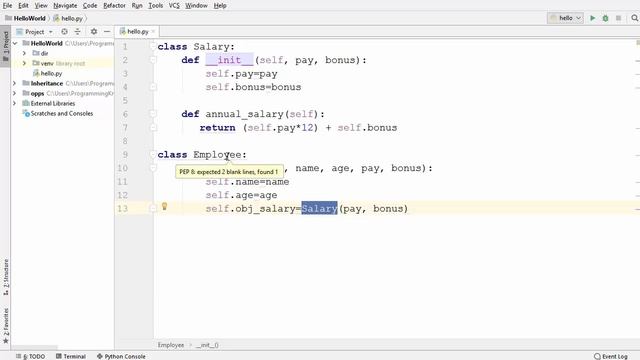Toggle the Structure side tool window

pos(6,277)
